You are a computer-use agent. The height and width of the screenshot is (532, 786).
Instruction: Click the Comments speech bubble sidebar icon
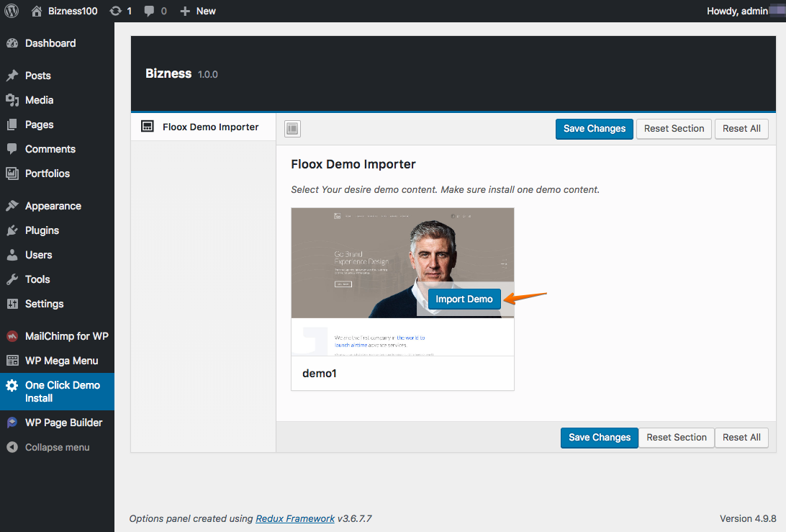12,149
